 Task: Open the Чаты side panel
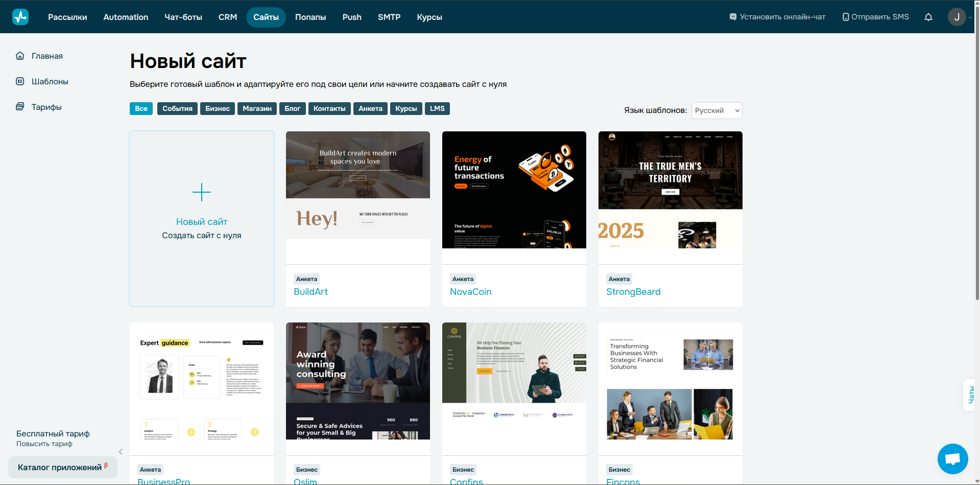971,395
